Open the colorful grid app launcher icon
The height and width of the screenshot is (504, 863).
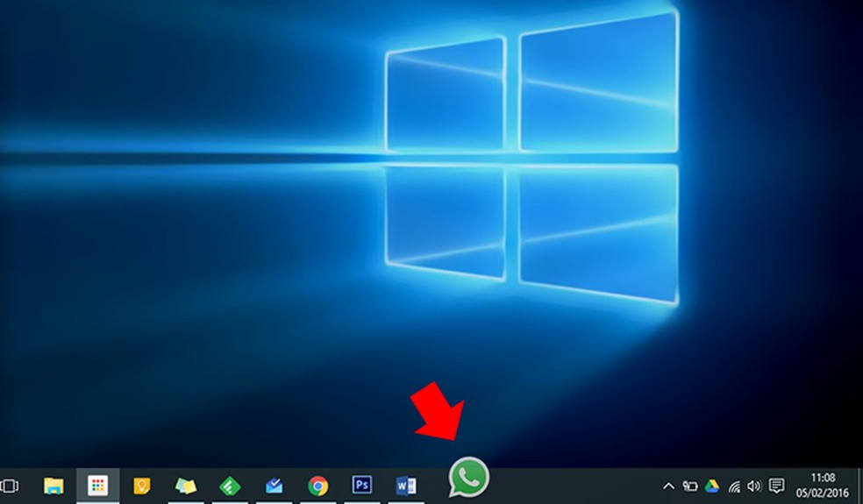pos(97,486)
